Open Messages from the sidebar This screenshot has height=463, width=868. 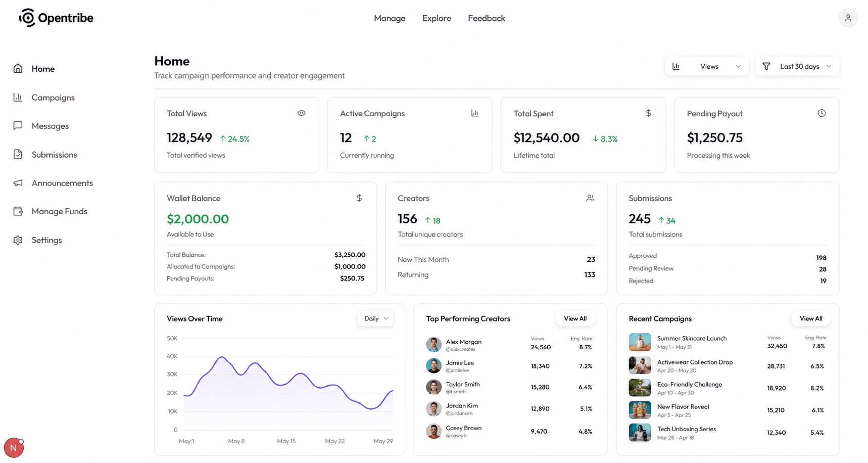(x=50, y=126)
